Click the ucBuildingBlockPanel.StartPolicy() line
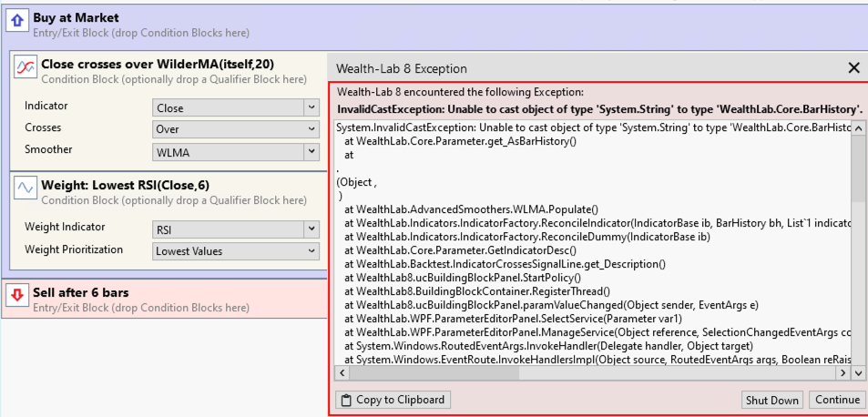Image resolution: width=868 pixels, height=417 pixels. tap(463, 277)
